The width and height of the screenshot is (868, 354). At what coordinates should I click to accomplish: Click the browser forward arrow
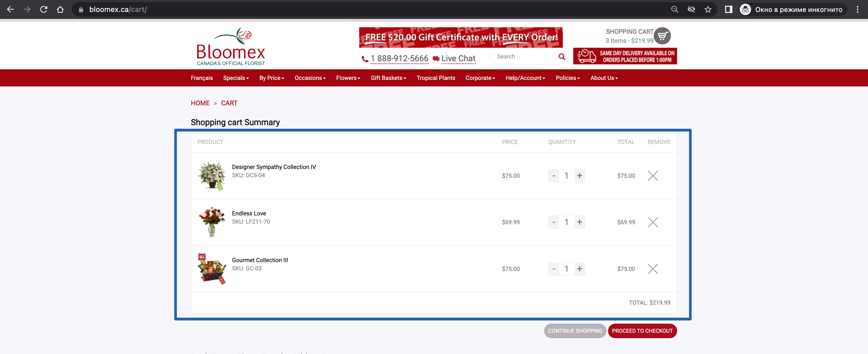(27, 9)
